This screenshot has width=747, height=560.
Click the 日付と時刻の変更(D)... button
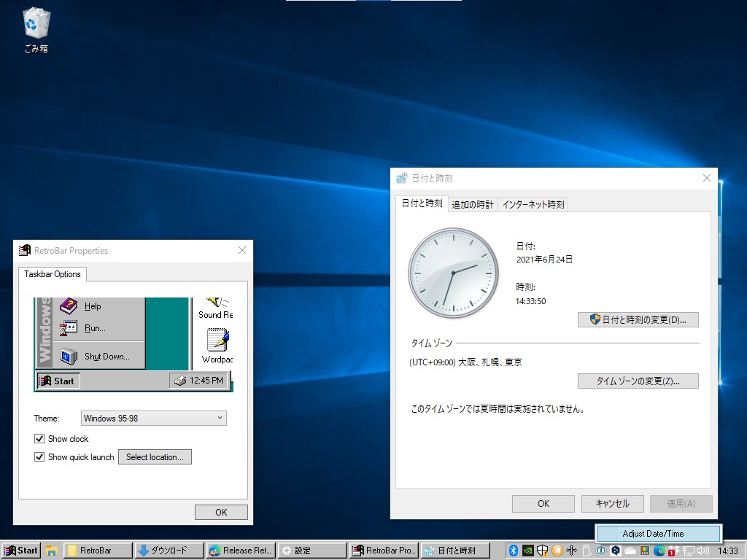click(638, 319)
